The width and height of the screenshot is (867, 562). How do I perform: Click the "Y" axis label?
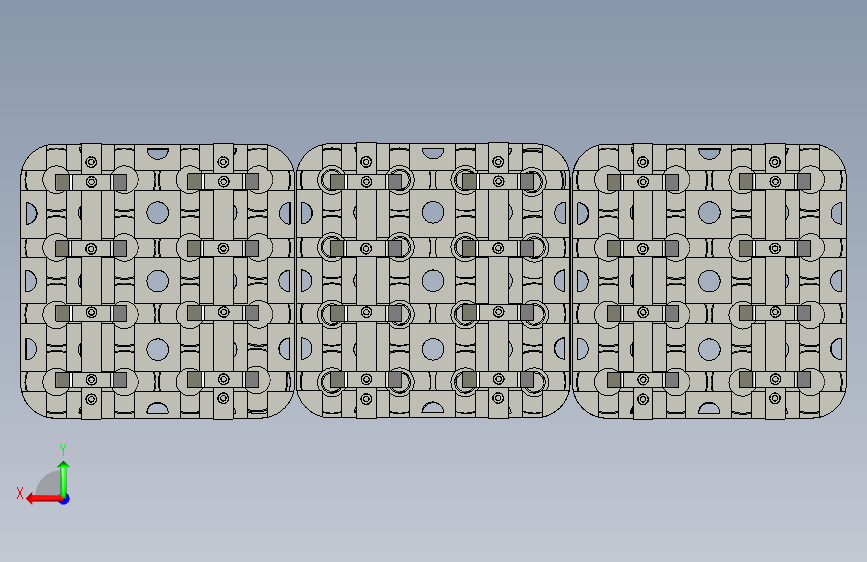[x=63, y=450]
